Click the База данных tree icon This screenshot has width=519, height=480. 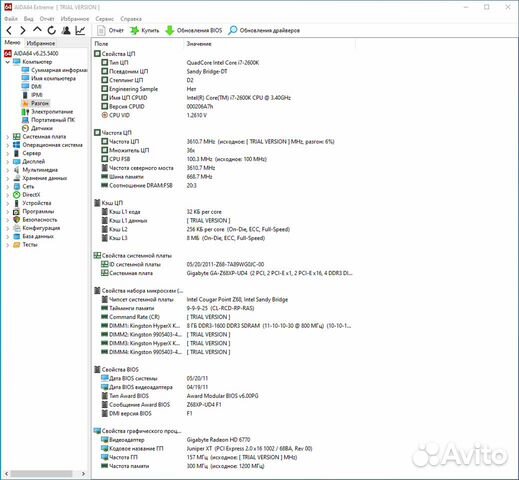(17, 236)
